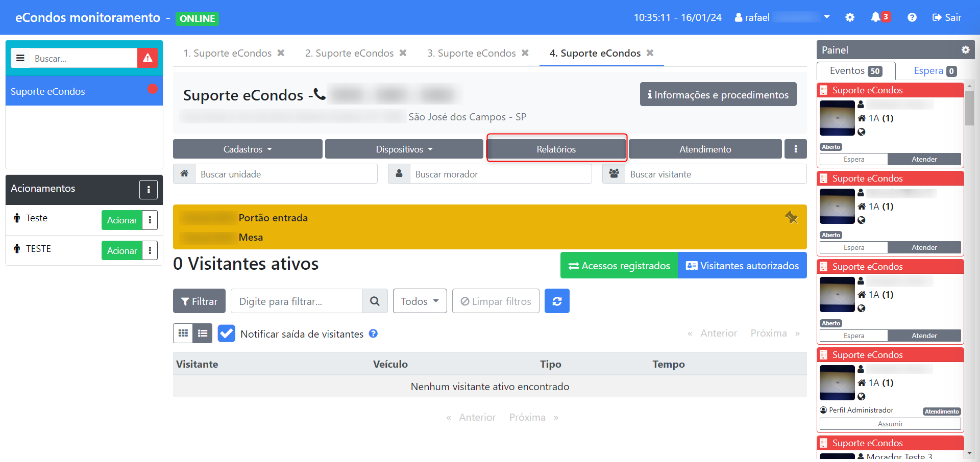Select Suporte eCondos in left sidebar list
This screenshot has height=462, width=980.
point(84,91)
